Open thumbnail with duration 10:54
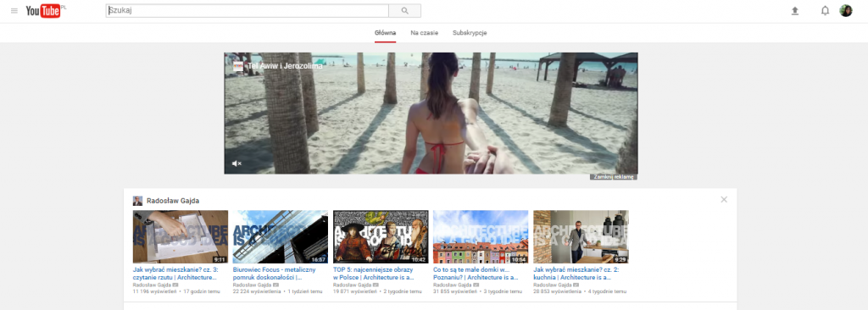This screenshot has height=310, width=868. (x=481, y=236)
